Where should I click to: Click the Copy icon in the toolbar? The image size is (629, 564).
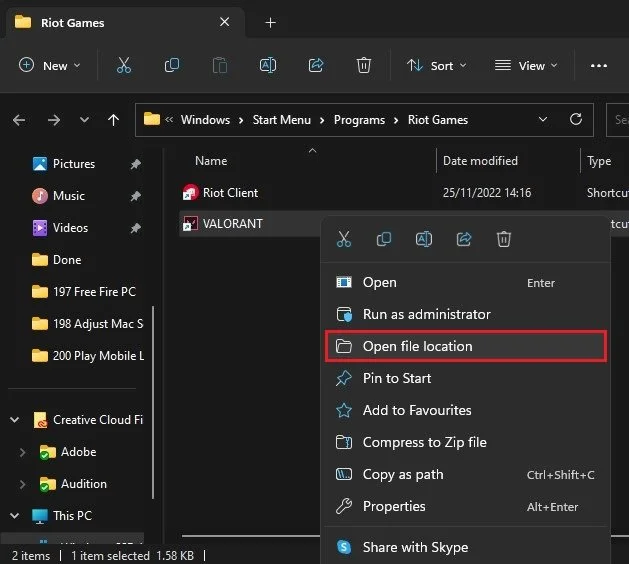(x=172, y=65)
